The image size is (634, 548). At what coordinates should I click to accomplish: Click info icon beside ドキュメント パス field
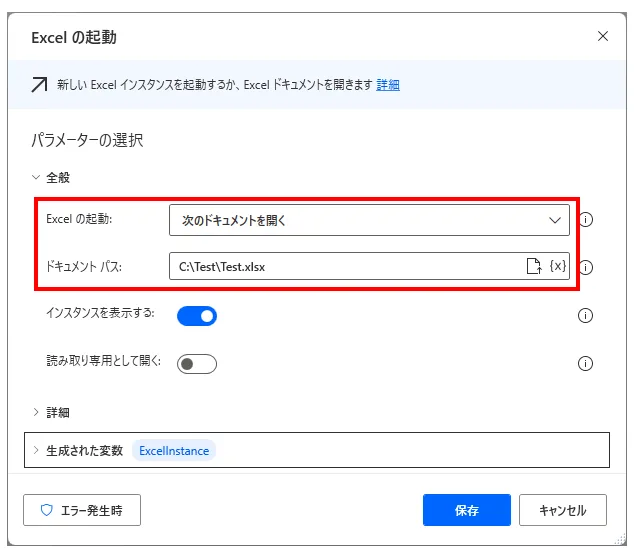click(x=586, y=267)
